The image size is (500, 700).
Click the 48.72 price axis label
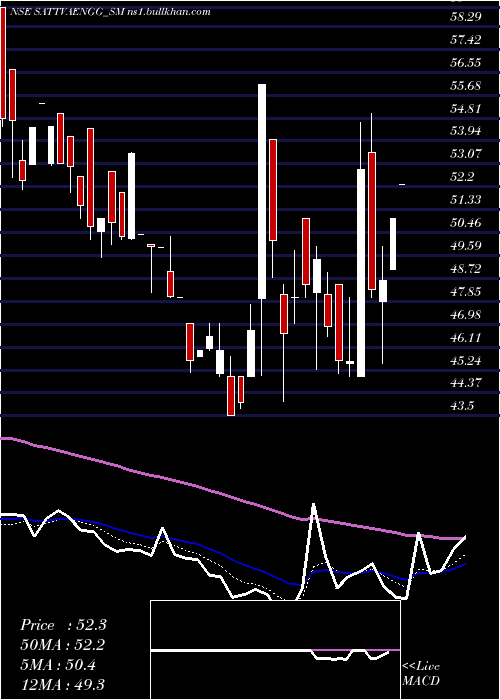coord(466,269)
